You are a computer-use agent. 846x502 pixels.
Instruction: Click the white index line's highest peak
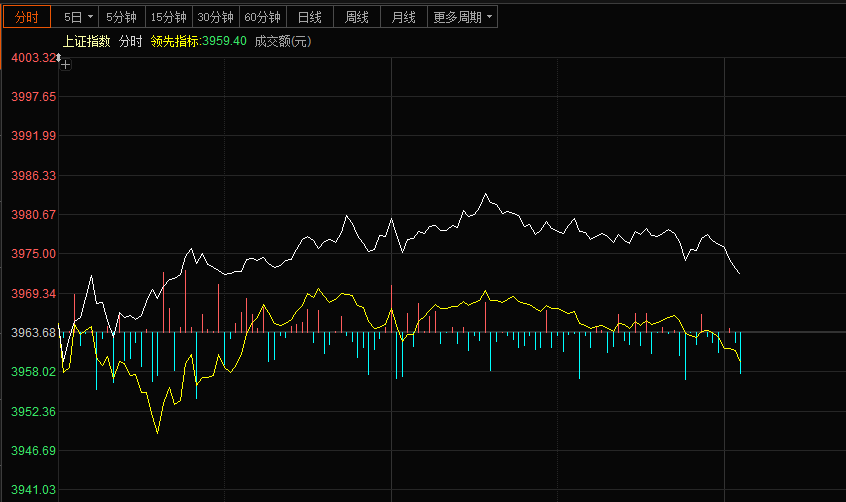(x=485, y=194)
